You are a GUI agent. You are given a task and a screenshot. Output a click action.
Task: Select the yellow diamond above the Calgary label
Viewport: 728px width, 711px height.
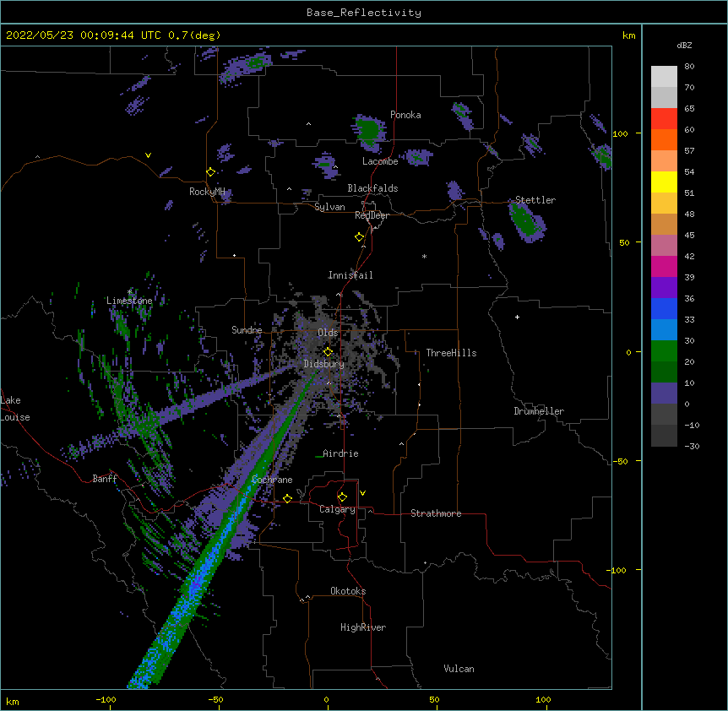tap(342, 497)
